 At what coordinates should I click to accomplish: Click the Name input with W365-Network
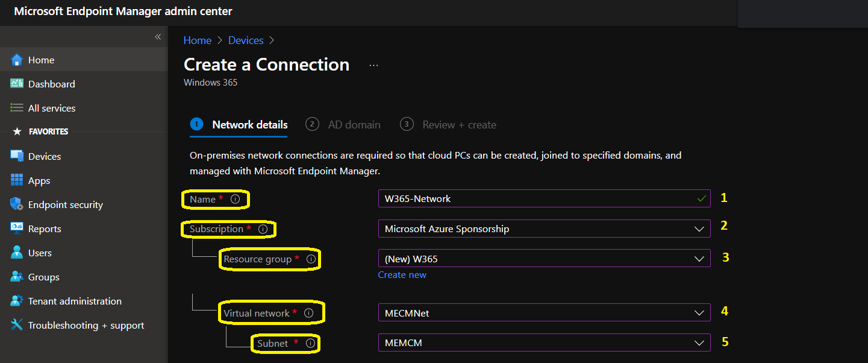pyautogui.click(x=545, y=198)
